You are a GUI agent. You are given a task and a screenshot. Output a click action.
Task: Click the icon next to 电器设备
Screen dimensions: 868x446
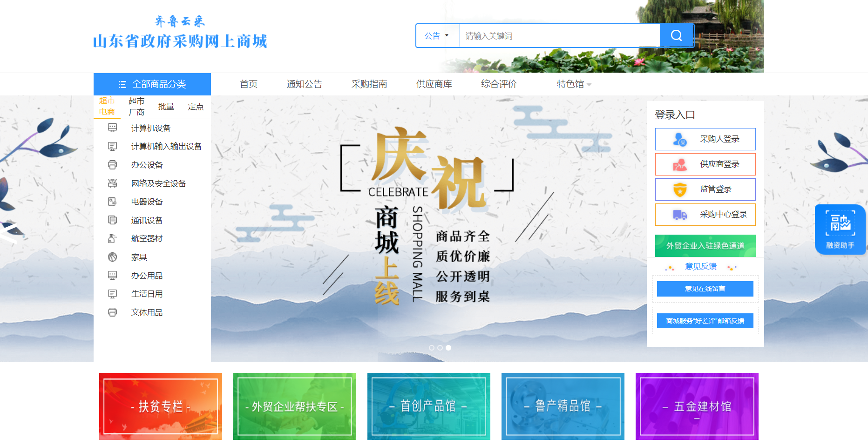point(112,202)
